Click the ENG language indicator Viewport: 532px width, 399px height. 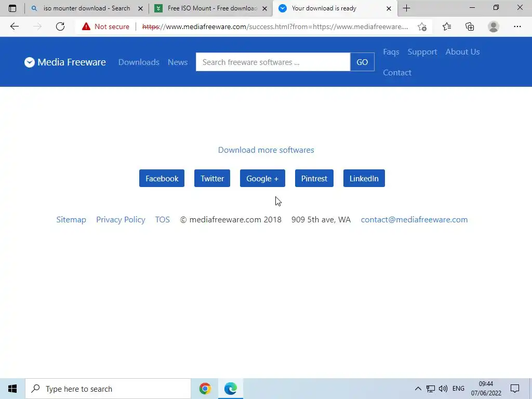coord(458,389)
